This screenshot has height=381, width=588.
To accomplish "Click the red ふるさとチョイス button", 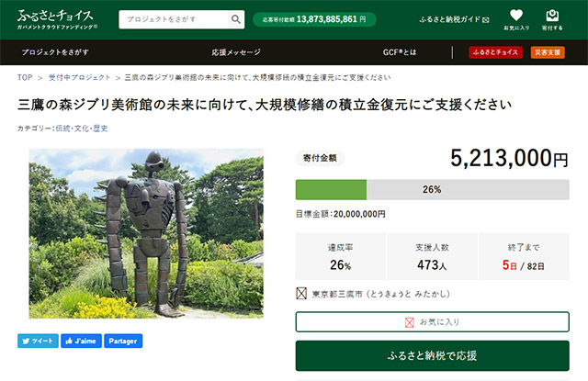I will pyautogui.click(x=495, y=52).
